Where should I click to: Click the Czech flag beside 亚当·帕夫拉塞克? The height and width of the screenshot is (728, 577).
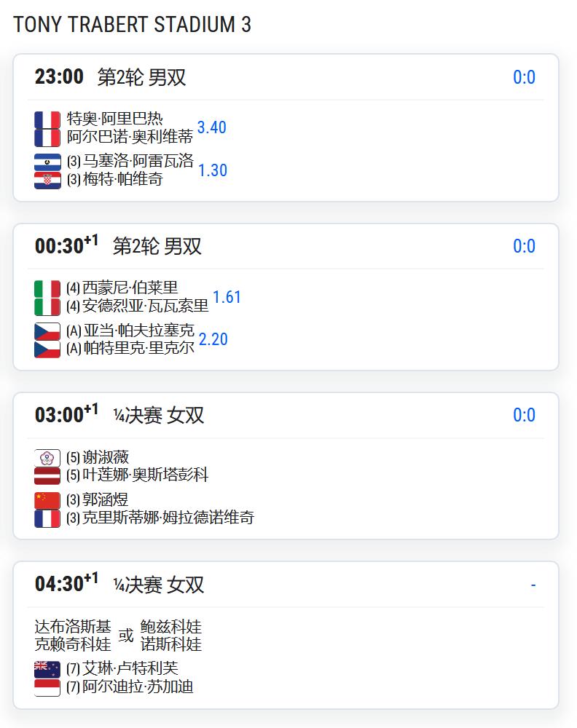pyautogui.click(x=47, y=331)
